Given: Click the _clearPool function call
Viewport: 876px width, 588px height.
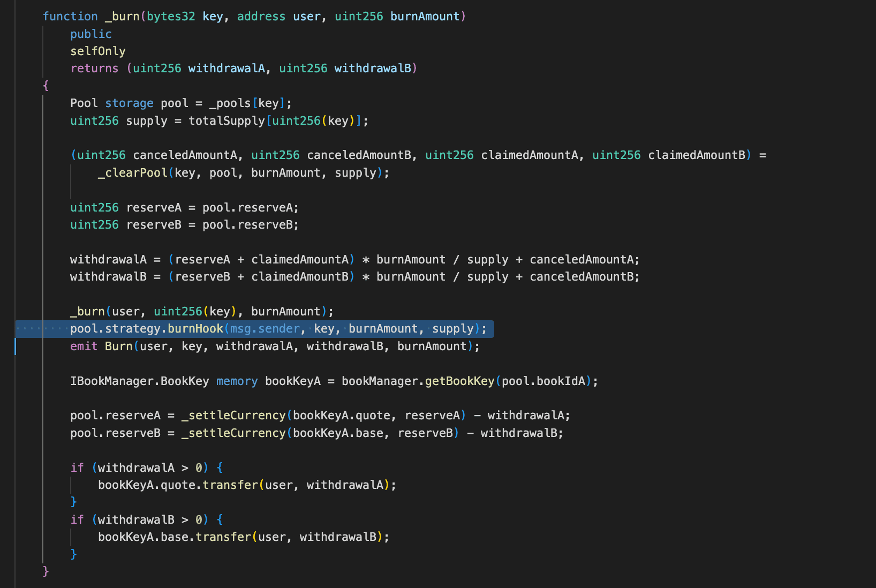Looking at the screenshot, I should 133,173.
